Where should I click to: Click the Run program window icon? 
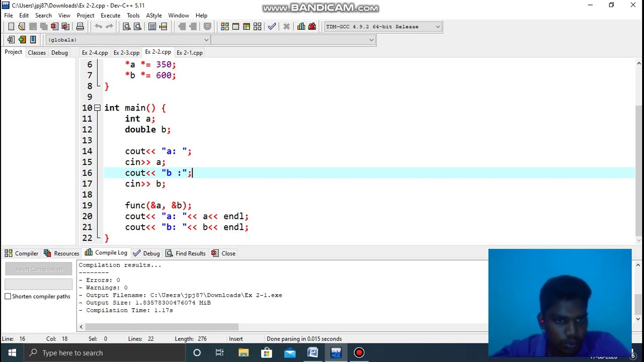pyautogui.click(x=235, y=27)
